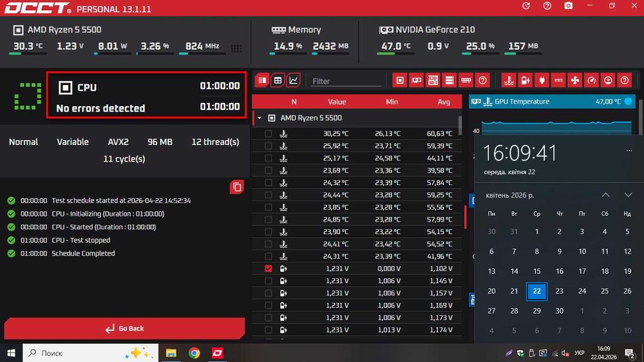Show only usage load sensors icon
644x362 pixels.
[x=608, y=80]
